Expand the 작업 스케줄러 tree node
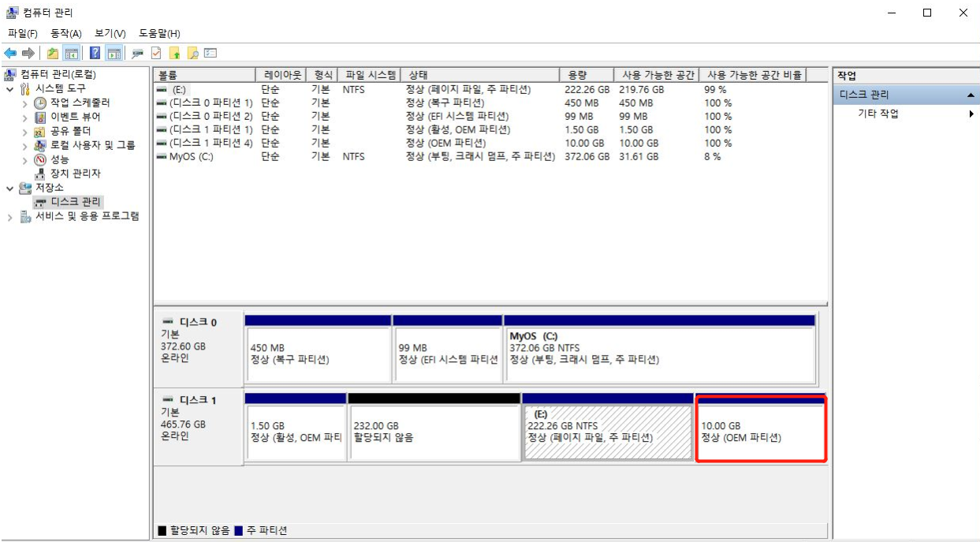 click(24, 103)
